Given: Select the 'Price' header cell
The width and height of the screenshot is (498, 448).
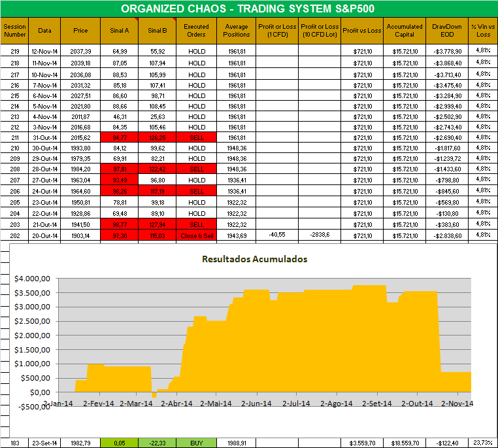Looking at the screenshot, I should coord(80,31).
